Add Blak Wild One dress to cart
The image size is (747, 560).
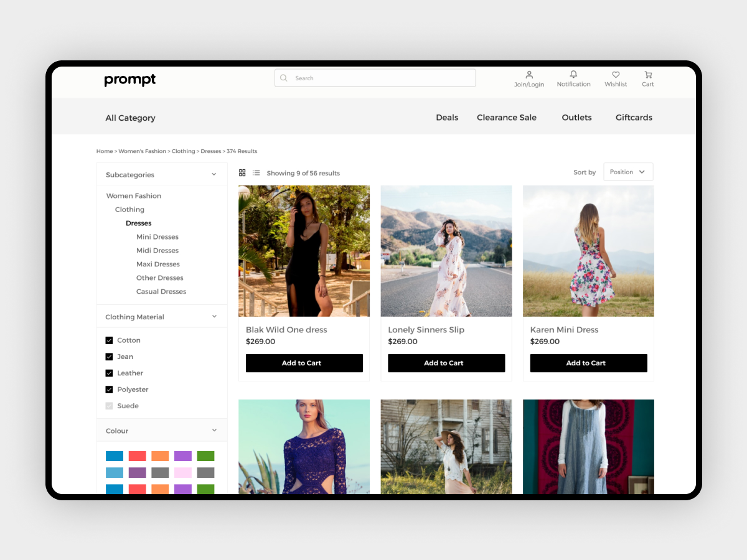click(304, 363)
